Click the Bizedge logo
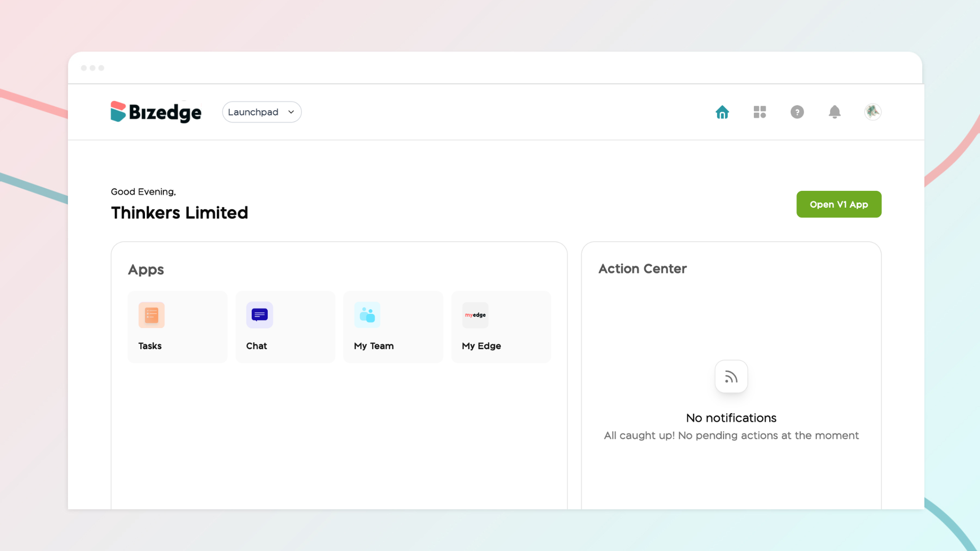Image resolution: width=980 pixels, height=551 pixels. tap(156, 112)
